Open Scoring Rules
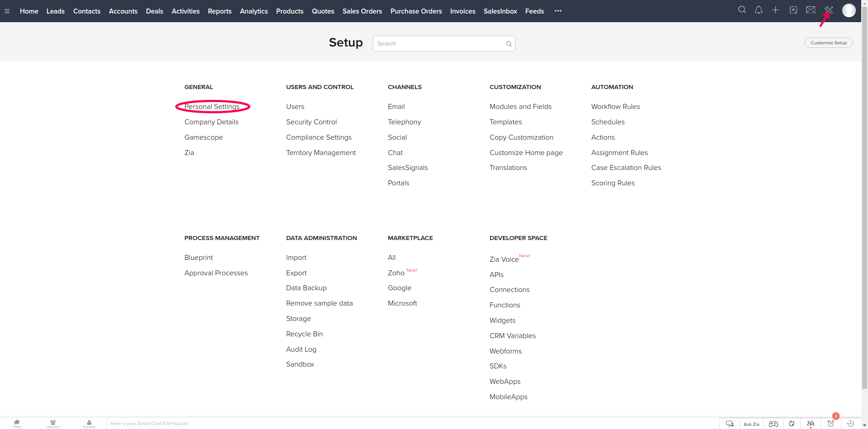Image resolution: width=868 pixels, height=429 pixels. (613, 183)
